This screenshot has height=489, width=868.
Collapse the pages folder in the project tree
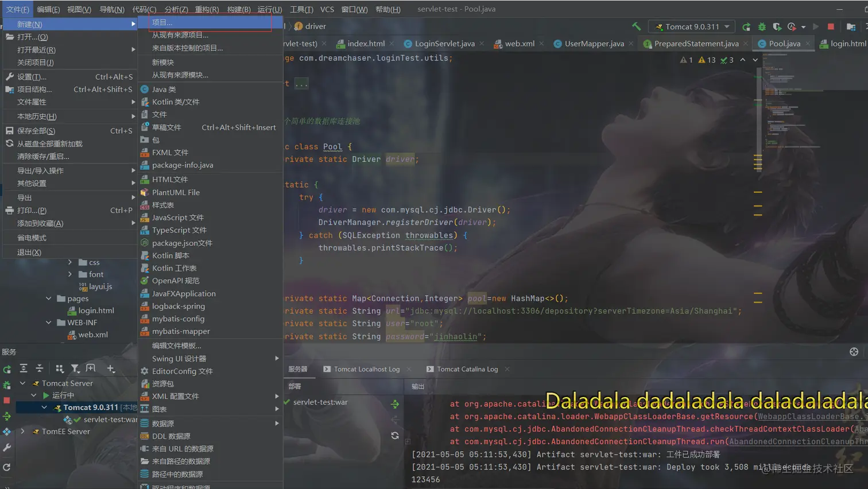click(49, 298)
